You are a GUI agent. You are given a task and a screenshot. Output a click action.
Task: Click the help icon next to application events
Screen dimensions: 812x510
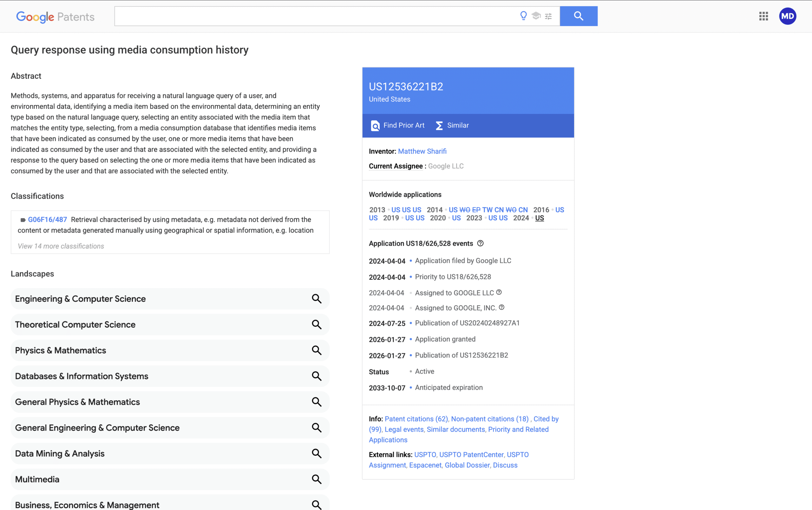[480, 243]
